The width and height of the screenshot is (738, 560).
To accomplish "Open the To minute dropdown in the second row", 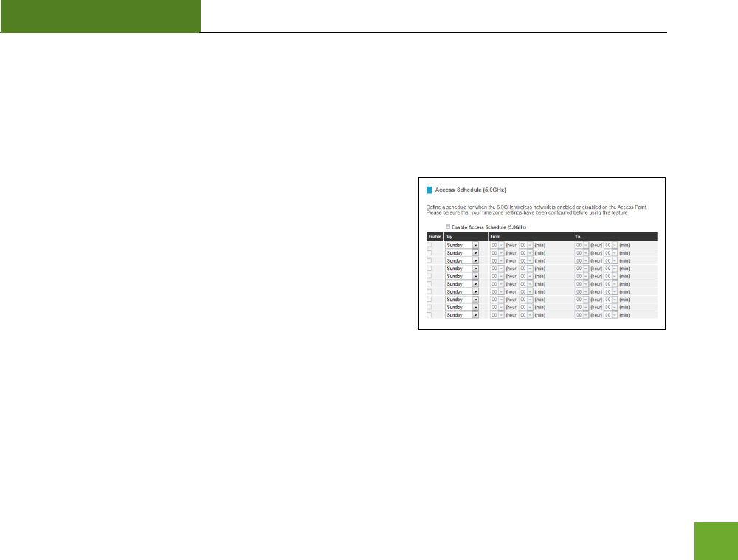I will (x=610, y=253).
